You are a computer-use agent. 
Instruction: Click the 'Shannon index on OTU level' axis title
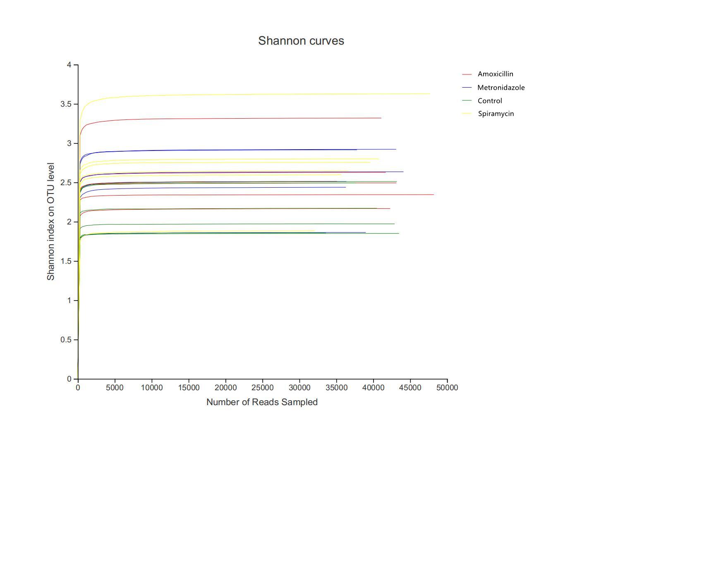(51, 222)
